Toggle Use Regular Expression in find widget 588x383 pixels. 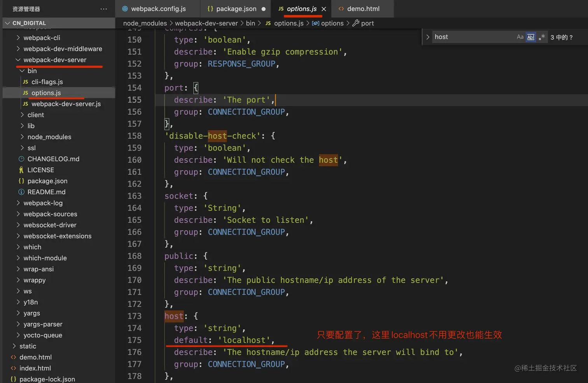542,37
